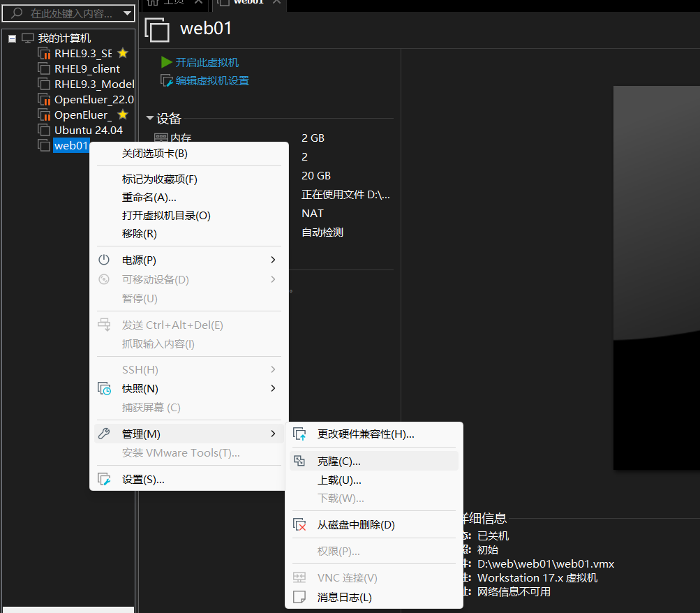The image size is (700, 613).
Task: Open 设置(S)... from context menu
Action: pyautogui.click(x=189, y=480)
